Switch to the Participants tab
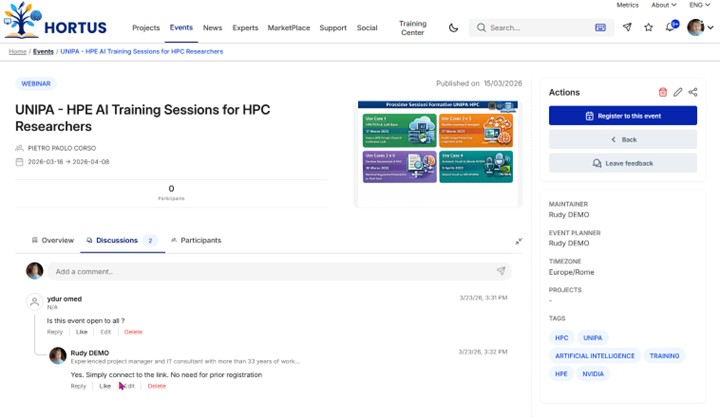The image size is (720, 417). coord(196,240)
